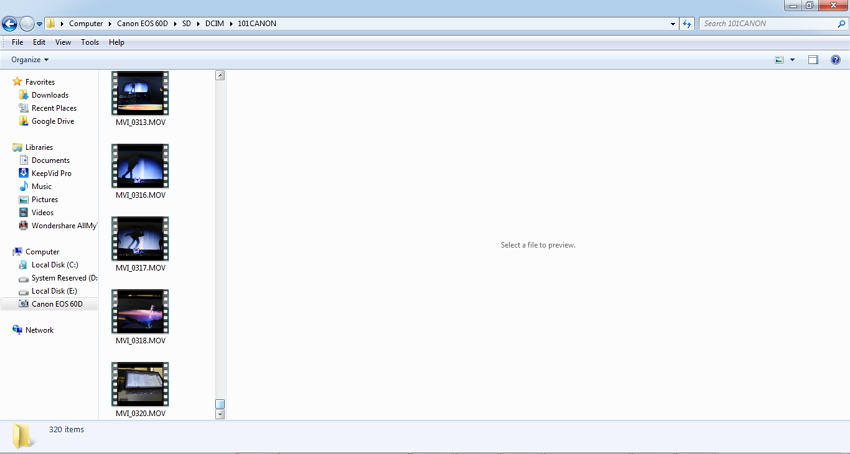Viewport: 850px width, 454px height.
Task: Open Recent Places in Favorites
Action: tap(54, 108)
